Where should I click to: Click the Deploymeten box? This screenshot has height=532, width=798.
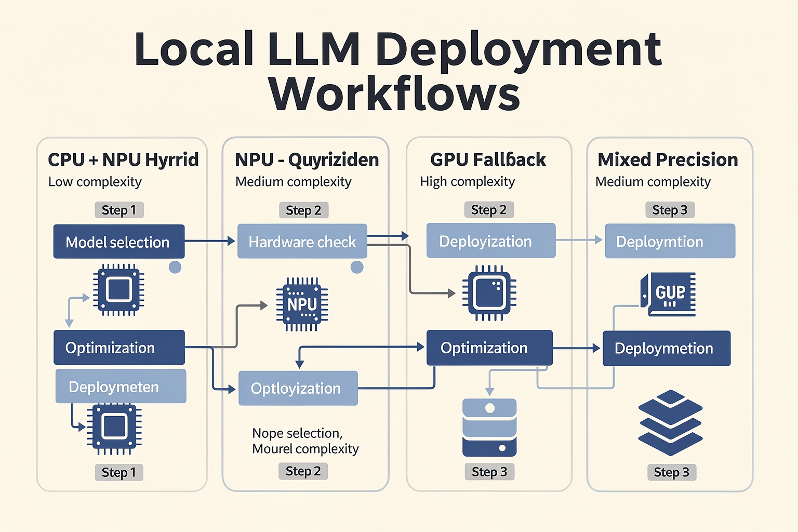click(x=121, y=386)
